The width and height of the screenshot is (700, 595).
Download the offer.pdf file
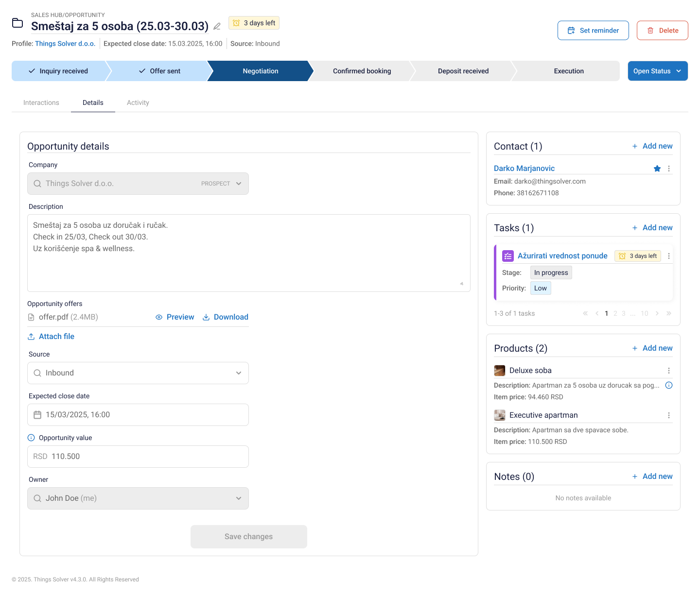[x=225, y=317]
